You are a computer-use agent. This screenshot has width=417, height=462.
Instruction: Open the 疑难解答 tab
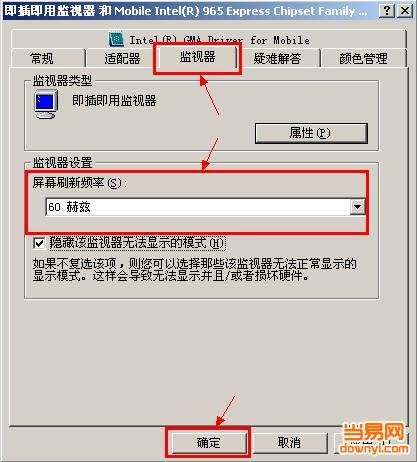tap(277, 59)
